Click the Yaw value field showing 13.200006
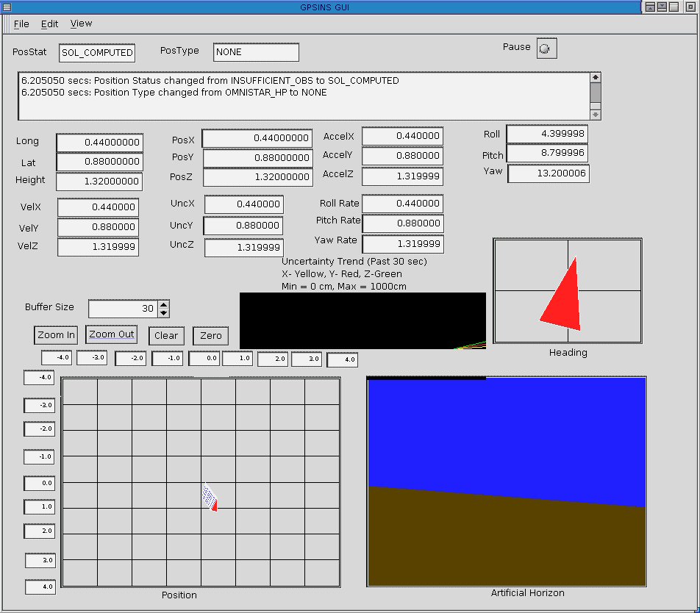This screenshot has height=613, width=700. coord(549,173)
